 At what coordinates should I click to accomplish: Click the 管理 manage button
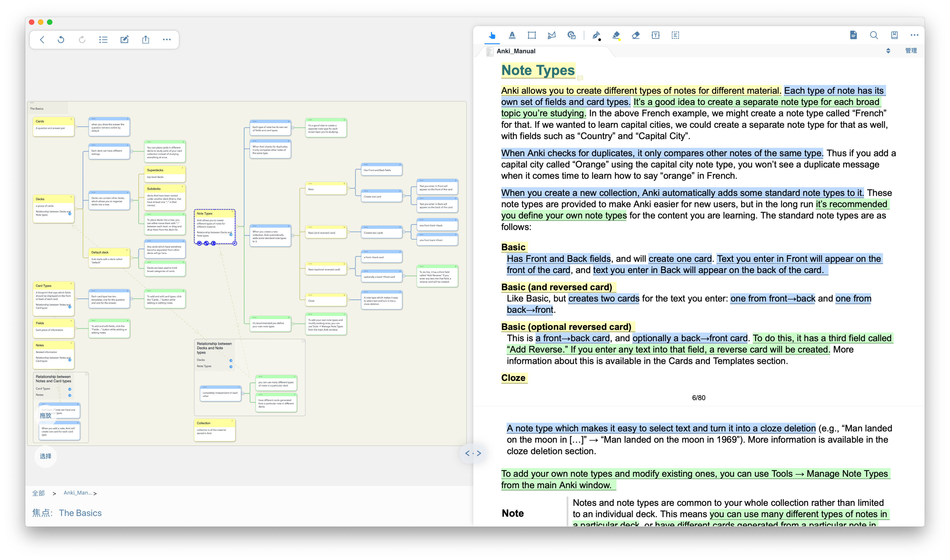pos(911,51)
